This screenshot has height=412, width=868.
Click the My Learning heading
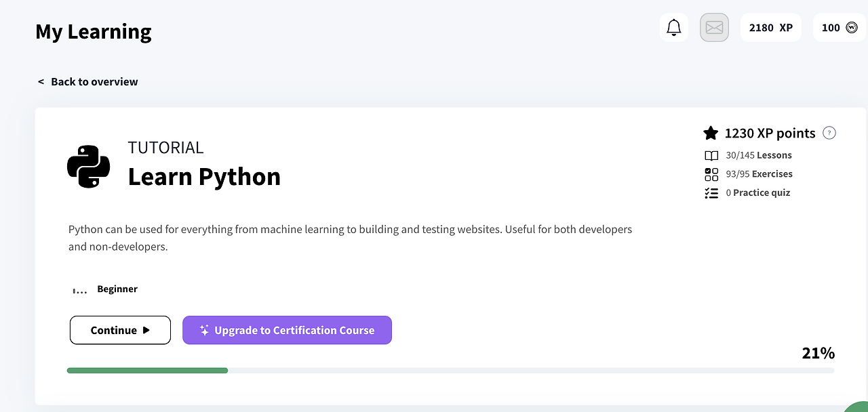(94, 32)
